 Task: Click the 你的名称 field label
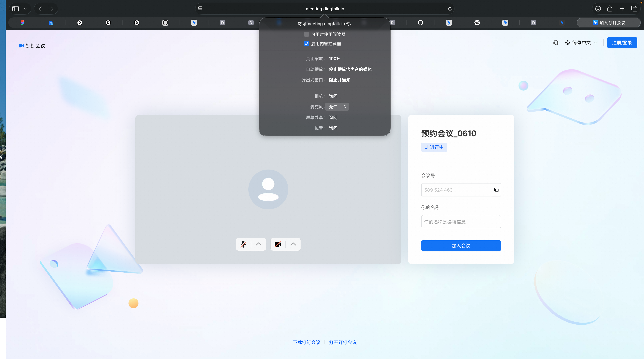coord(430,207)
